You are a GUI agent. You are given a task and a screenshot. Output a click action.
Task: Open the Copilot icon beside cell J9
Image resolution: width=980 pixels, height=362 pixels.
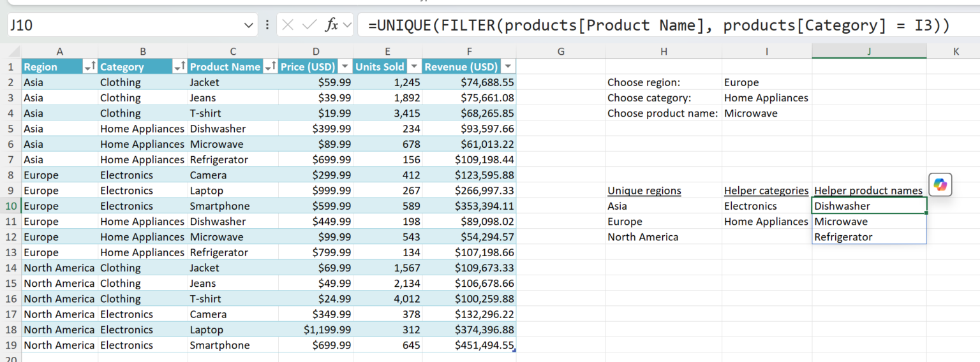[x=940, y=185]
